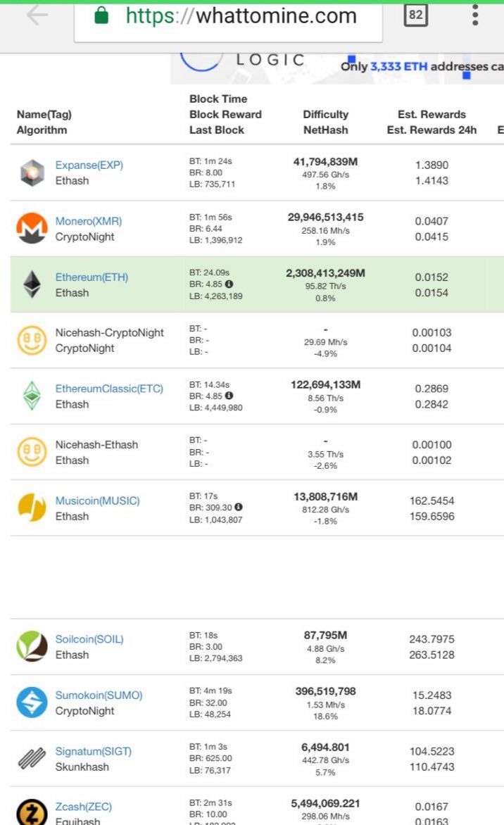Click Musicoin estimated reward 162.5454
504x825 pixels.
(x=431, y=501)
